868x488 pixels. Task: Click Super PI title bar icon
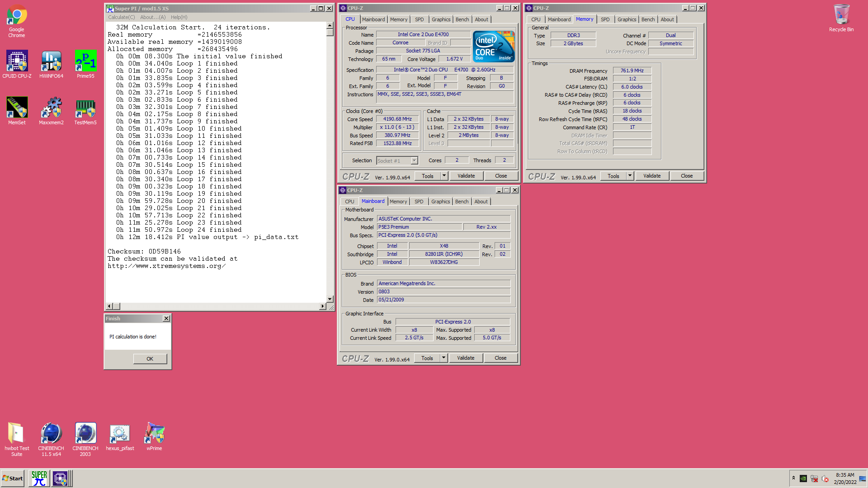tap(110, 8)
